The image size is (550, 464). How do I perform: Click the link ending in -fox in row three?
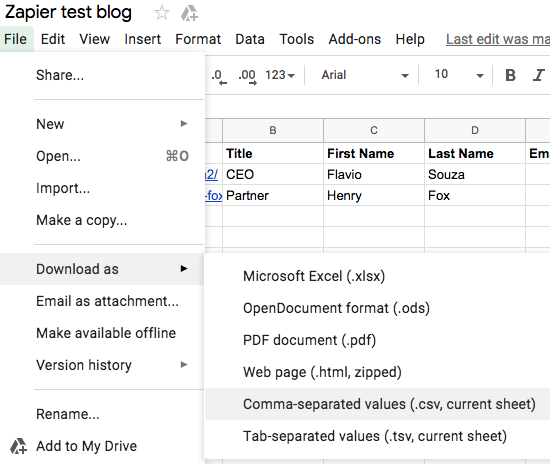[x=214, y=195]
